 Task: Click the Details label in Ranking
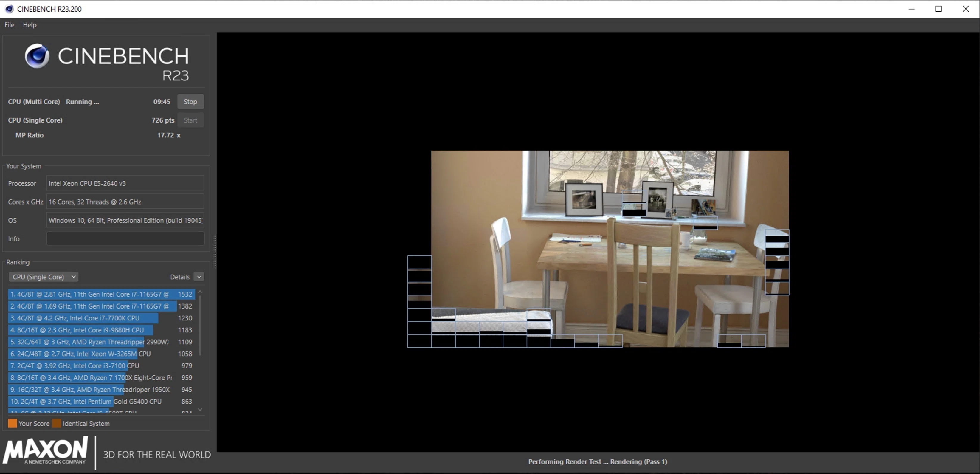tap(180, 277)
